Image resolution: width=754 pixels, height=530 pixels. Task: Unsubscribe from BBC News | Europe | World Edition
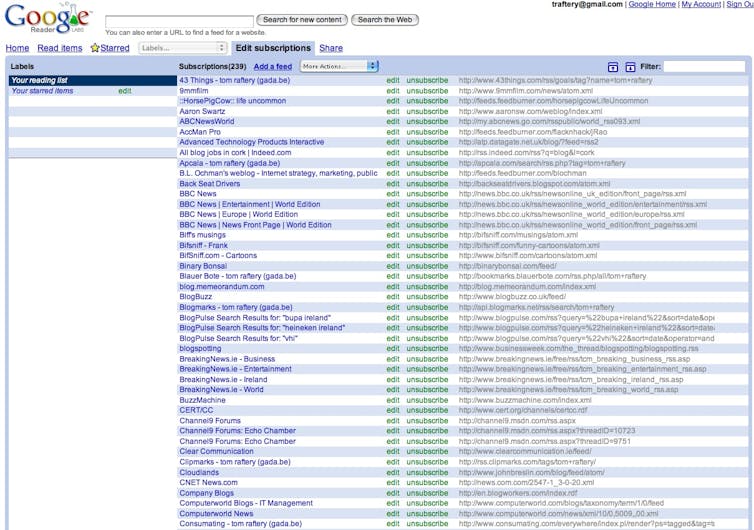427,214
